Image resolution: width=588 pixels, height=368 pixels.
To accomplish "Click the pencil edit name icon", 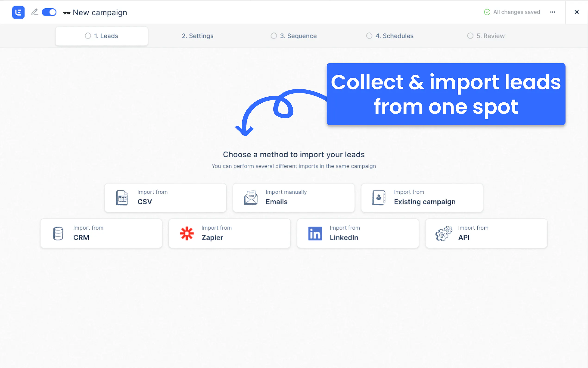I will 34,12.
